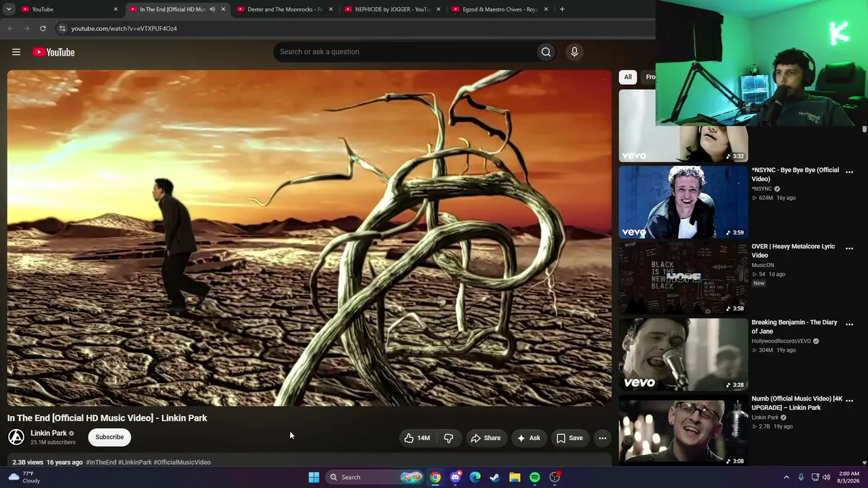Open Google Chrome from the taskbar
868x488 pixels.
pos(435,477)
